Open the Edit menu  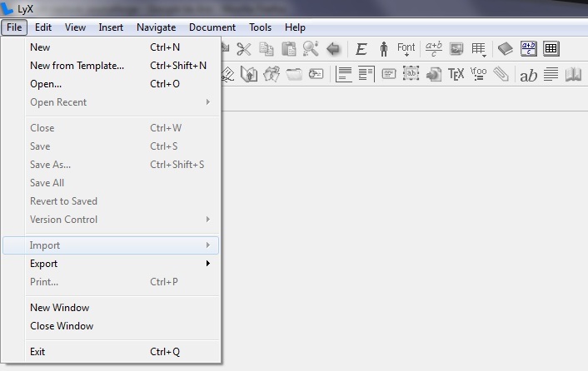click(x=43, y=27)
